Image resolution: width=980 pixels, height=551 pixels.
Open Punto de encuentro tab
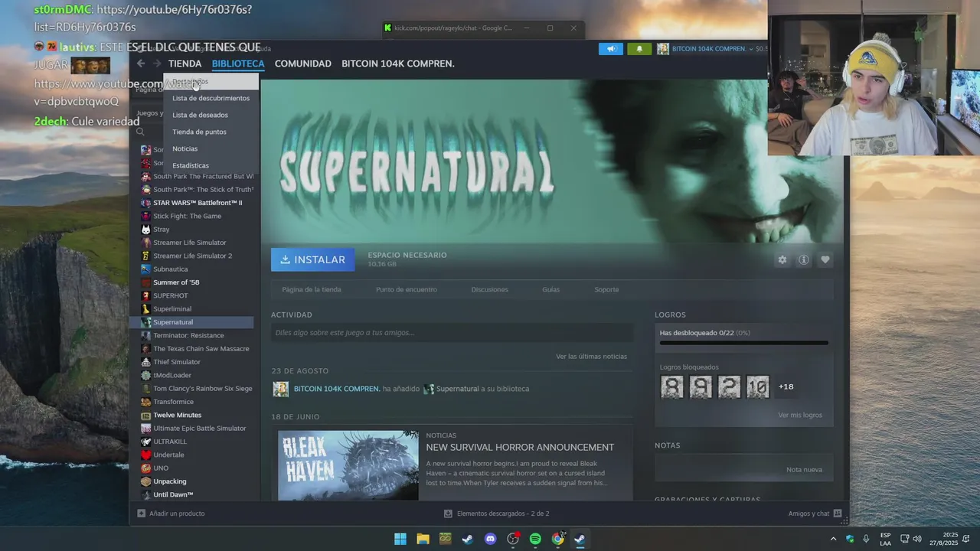click(x=407, y=289)
